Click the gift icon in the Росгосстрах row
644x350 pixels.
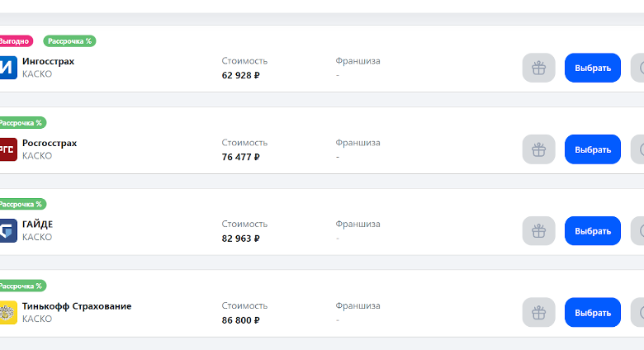(538, 149)
